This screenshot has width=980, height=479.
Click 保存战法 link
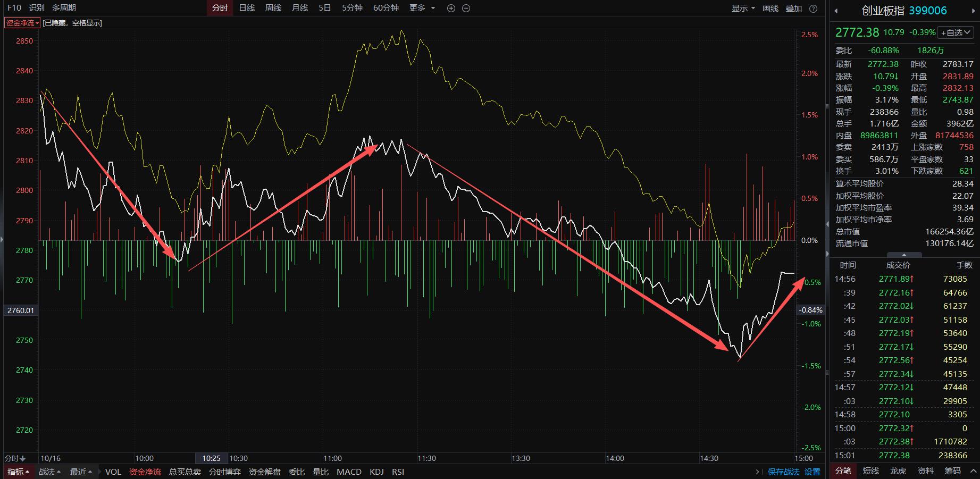[x=784, y=472]
